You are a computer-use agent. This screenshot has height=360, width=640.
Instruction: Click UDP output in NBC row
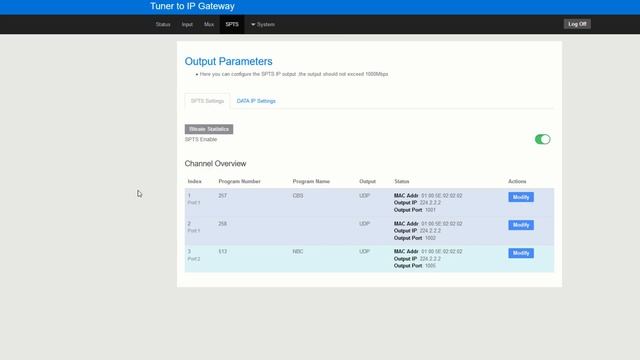364,251
